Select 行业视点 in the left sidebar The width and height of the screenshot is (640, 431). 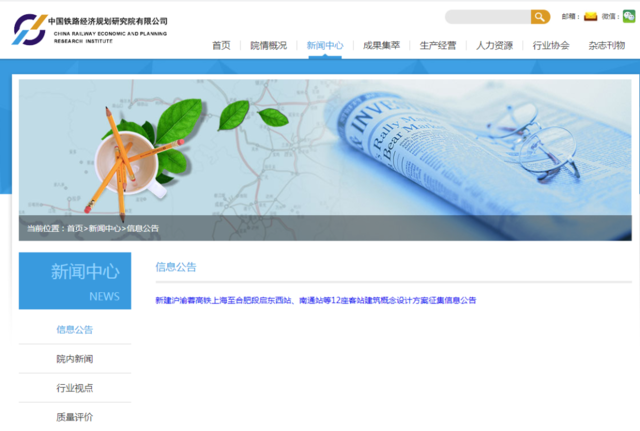pyautogui.click(x=75, y=388)
